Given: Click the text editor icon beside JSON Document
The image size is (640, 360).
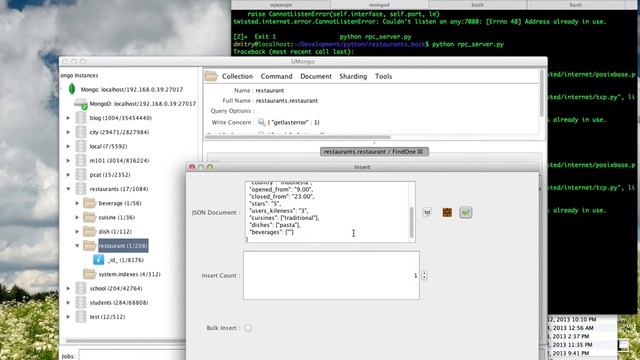Looking at the screenshot, I should [427, 212].
